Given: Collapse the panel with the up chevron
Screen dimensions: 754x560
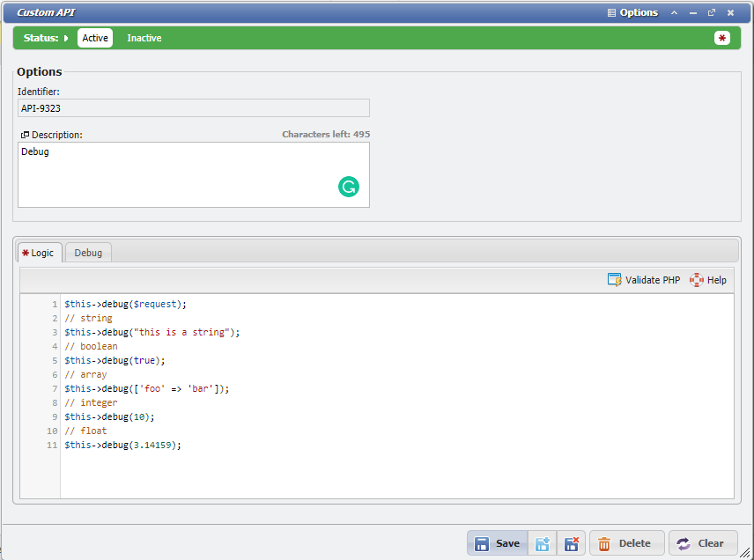Looking at the screenshot, I should tap(675, 13).
